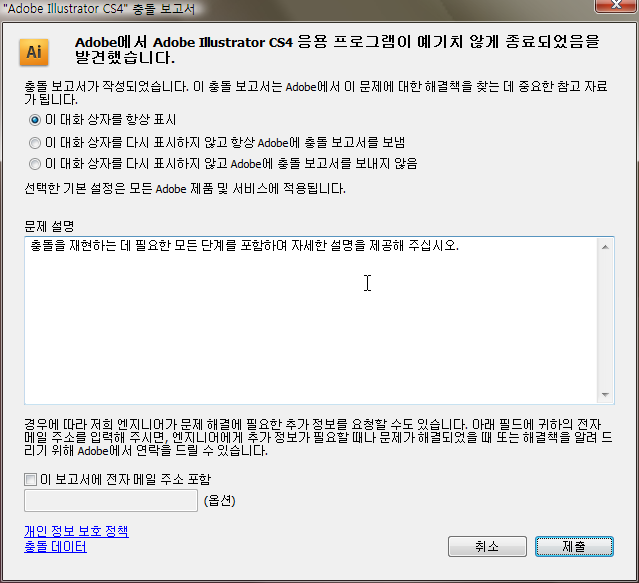Open the 충돌 데이터 link

[x=55, y=547]
